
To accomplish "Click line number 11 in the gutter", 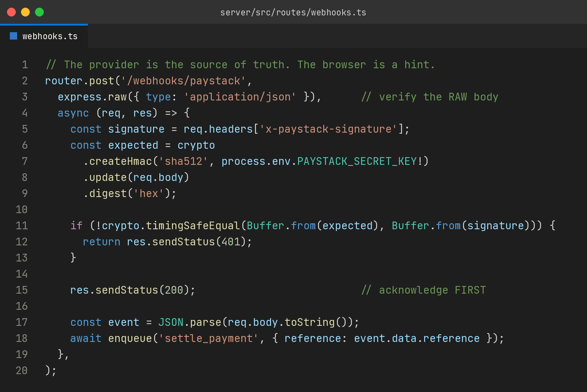I will [22, 226].
